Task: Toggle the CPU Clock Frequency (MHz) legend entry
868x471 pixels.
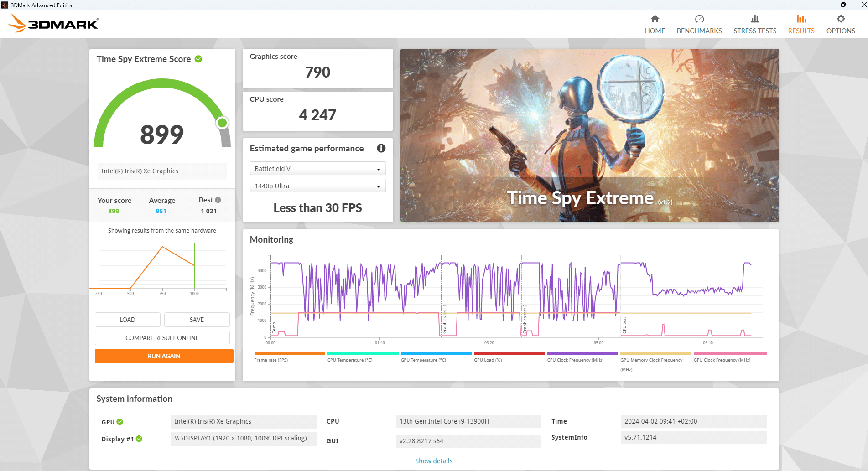Action: pyautogui.click(x=582, y=357)
